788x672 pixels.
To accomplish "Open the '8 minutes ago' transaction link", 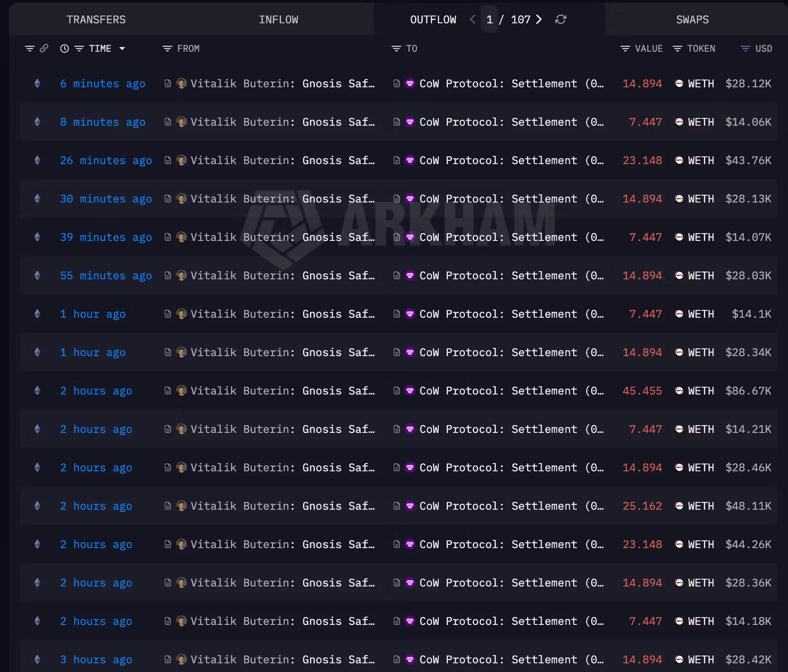I will 103,122.
